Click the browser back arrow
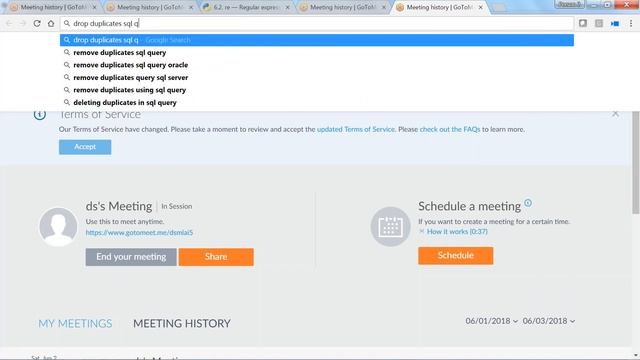Image resolution: width=640 pixels, height=360 pixels. click(9, 24)
